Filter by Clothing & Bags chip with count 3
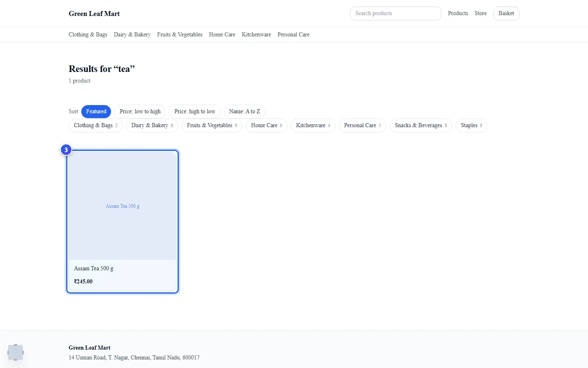Image resolution: width=588 pixels, height=368 pixels. [96, 126]
